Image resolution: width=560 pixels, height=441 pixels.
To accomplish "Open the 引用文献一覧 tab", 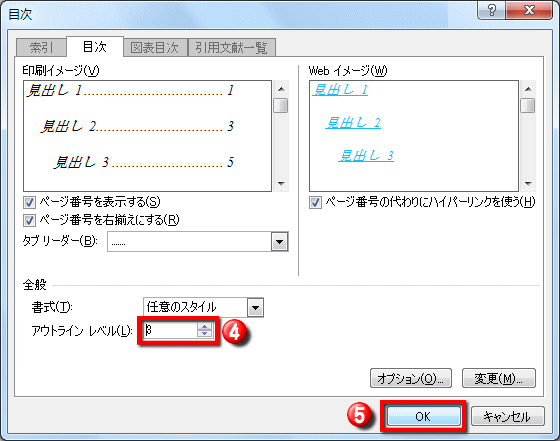I will pyautogui.click(x=231, y=47).
